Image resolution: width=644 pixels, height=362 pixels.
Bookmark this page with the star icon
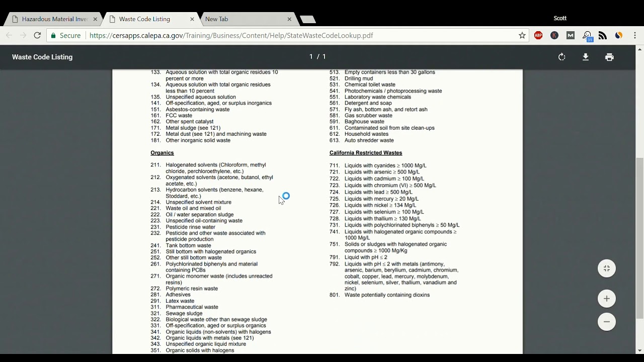click(x=522, y=35)
